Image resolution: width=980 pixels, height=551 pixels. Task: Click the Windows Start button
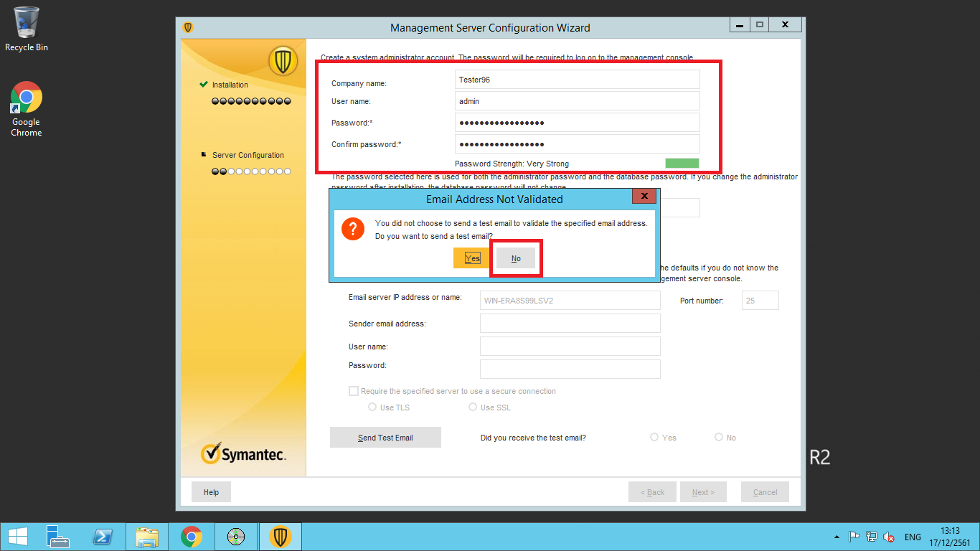[17, 537]
